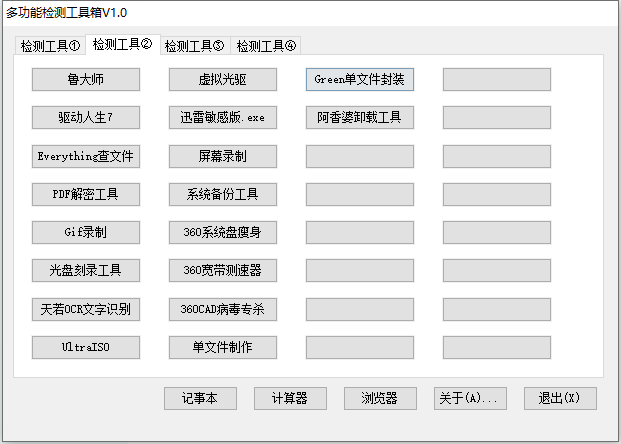Image resolution: width=621 pixels, height=444 pixels.
Task: Click the 驱动人生7 button
Action: (x=86, y=118)
